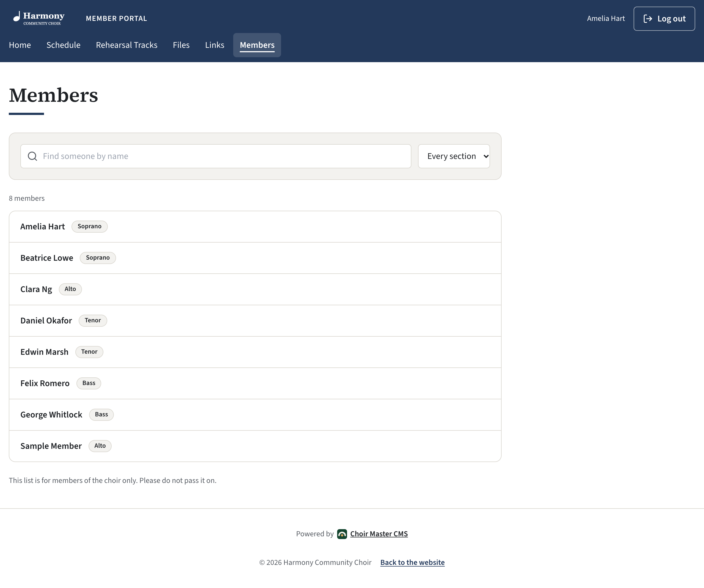Click Amelia Hart username in header
704x588 pixels.
tap(606, 18)
